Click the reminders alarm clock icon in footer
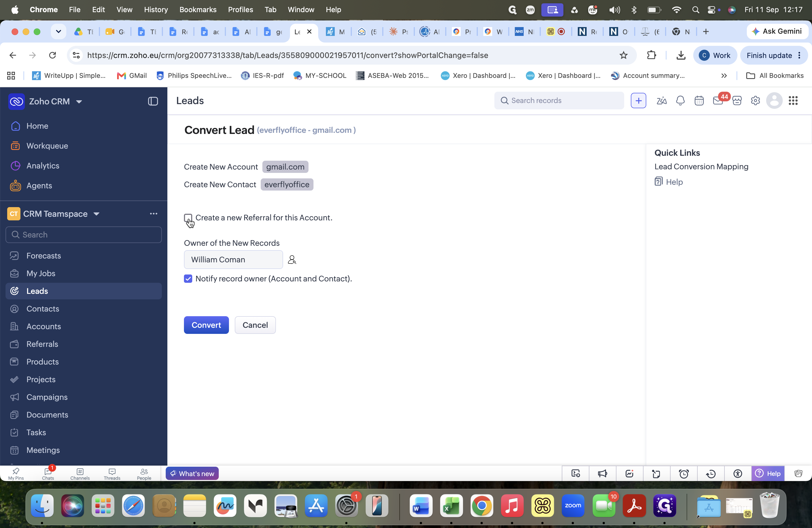The width and height of the screenshot is (812, 528). [684, 473]
